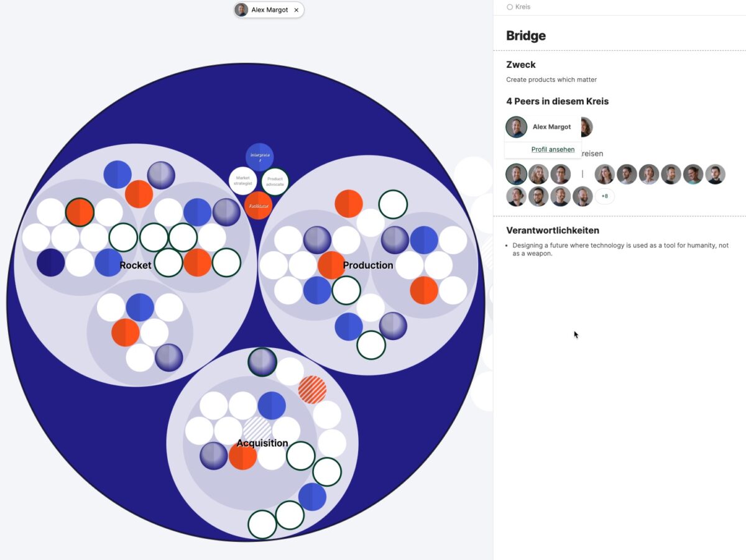This screenshot has height=560, width=746.
Task: Open the 'Profil ansehen' link
Action: pos(553,149)
